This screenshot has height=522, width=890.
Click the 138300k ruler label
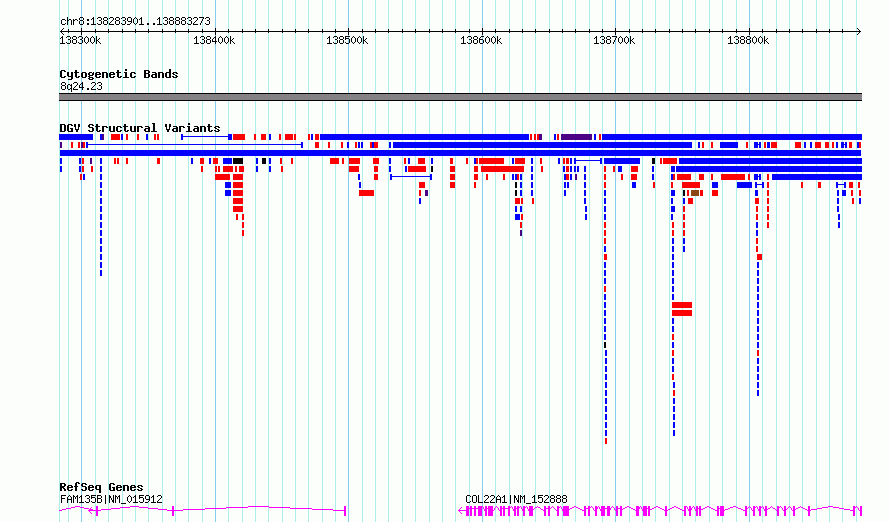pyautogui.click(x=80, y=40)
